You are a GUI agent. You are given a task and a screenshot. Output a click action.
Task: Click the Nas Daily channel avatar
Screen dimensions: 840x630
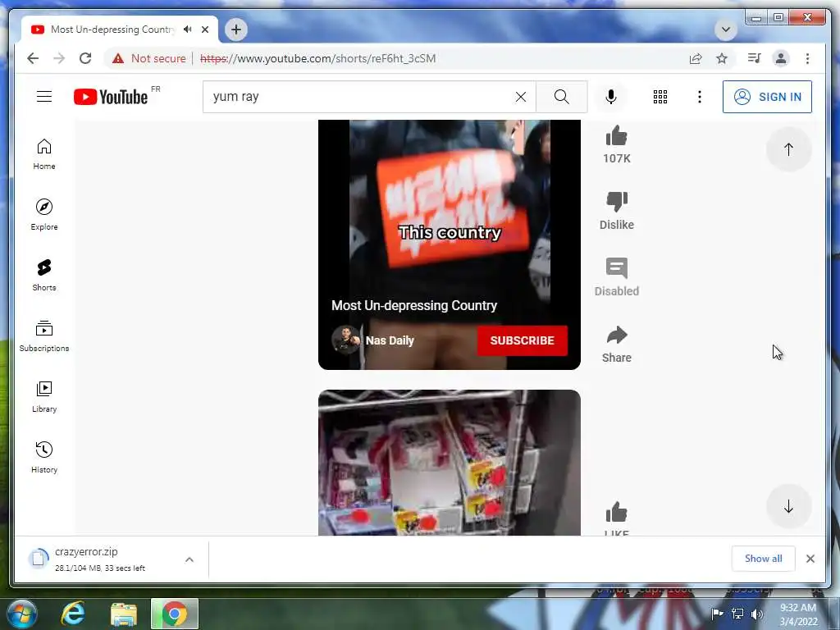345,340
